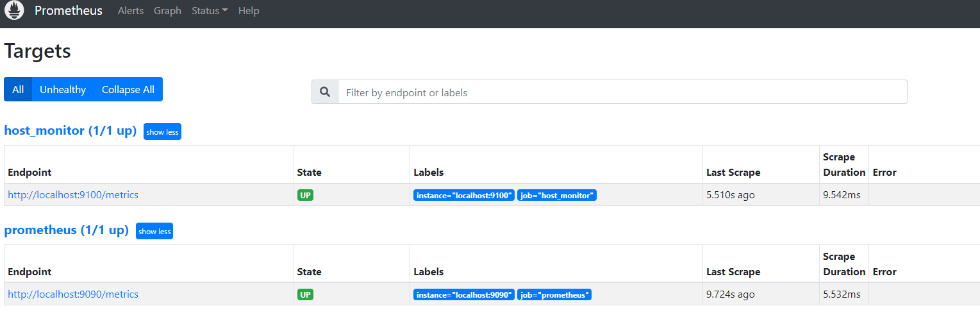Click the host_monitor group heading
This screenshot has width=980, height=315.
71,131
